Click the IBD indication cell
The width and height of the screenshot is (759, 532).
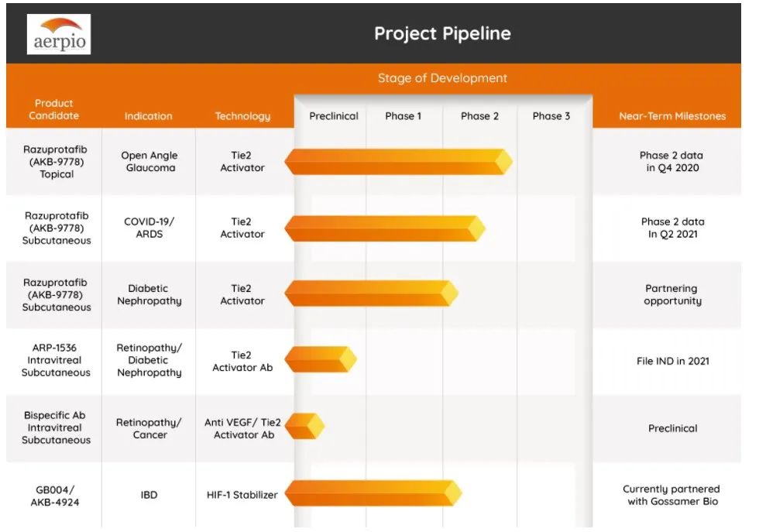[x=149, y=495]
